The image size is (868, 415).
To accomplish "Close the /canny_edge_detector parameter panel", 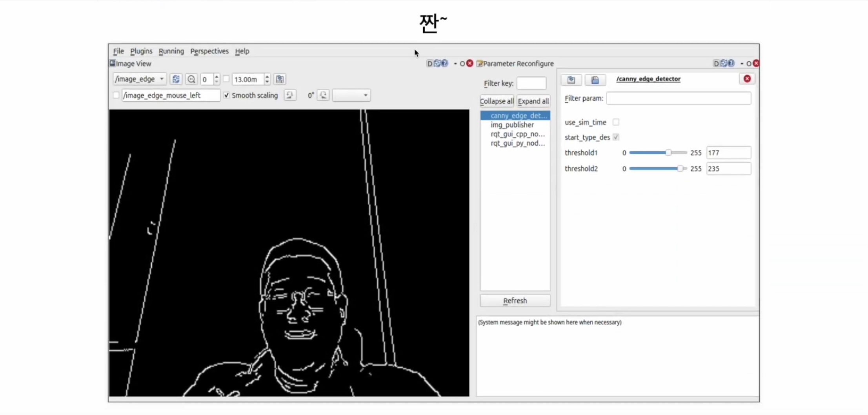I will click(747, 79).
